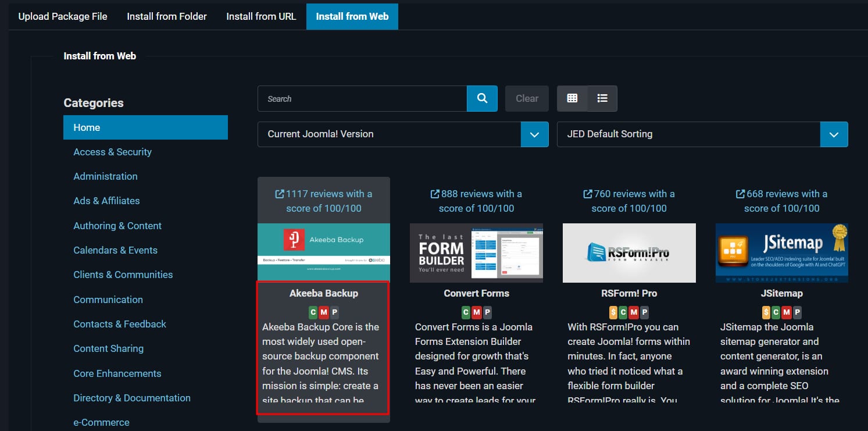Open external reviews link icon for Akeeba Backup
Screen dimensions: 868x431
pyautogui.click(x=280, y=194)
